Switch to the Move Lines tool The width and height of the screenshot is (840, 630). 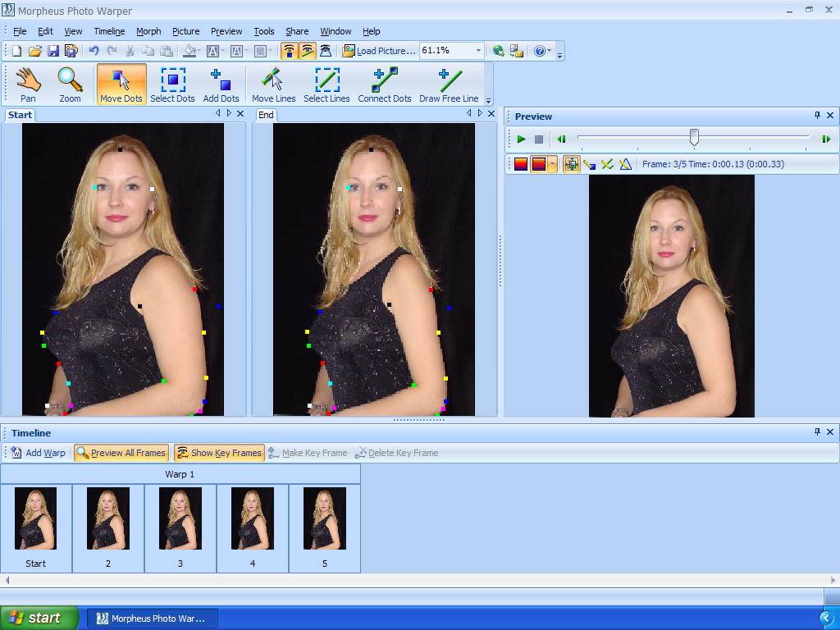(x=273, y=84)
